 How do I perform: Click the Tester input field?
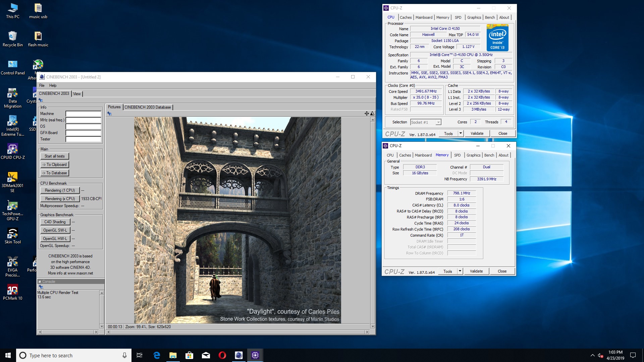[83, 139]
